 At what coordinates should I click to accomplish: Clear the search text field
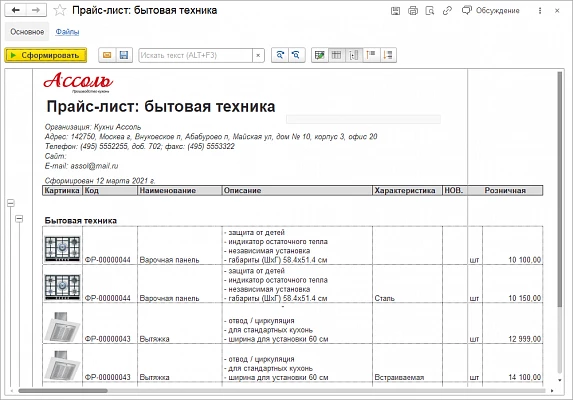click(x=258, y=55)
